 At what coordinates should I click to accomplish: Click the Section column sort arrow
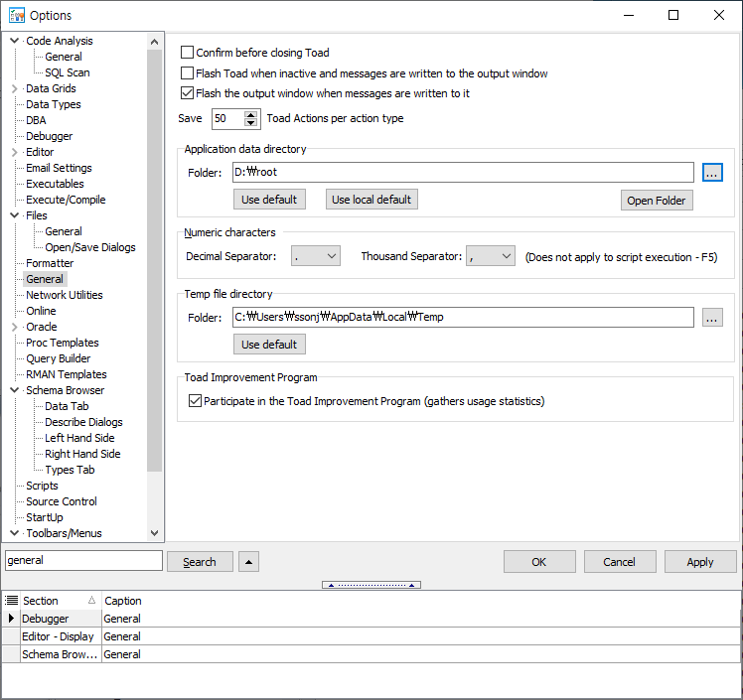pos(92,601)
